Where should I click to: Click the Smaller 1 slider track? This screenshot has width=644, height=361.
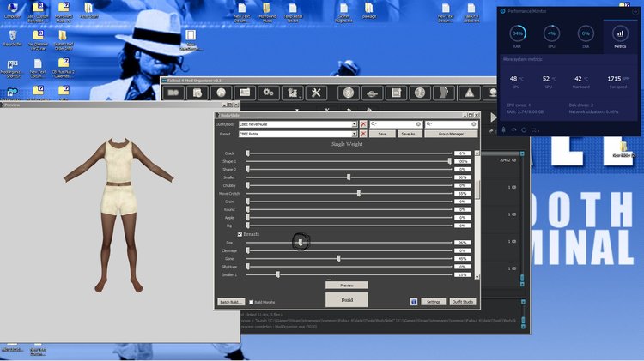349,274
